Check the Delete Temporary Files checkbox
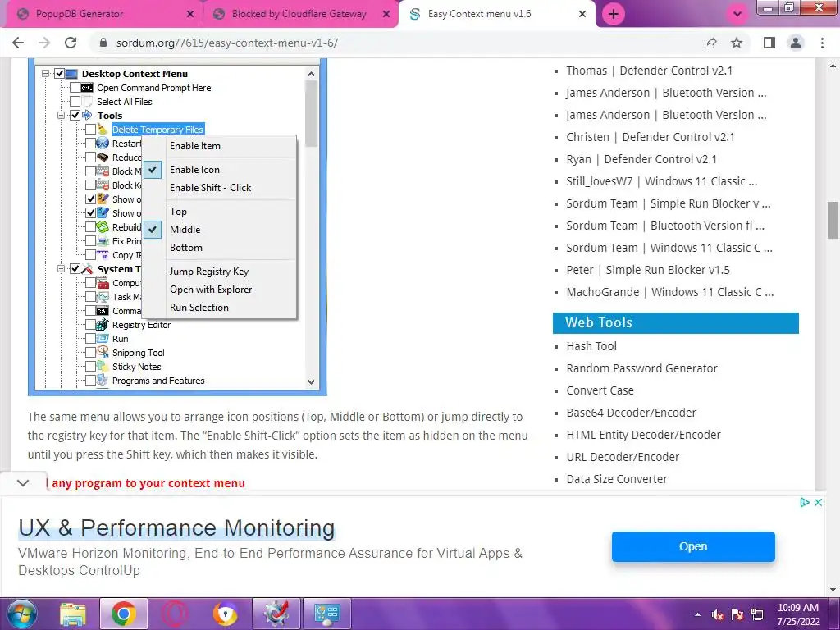Screen dimensions: 840x630 pos(90,129)
